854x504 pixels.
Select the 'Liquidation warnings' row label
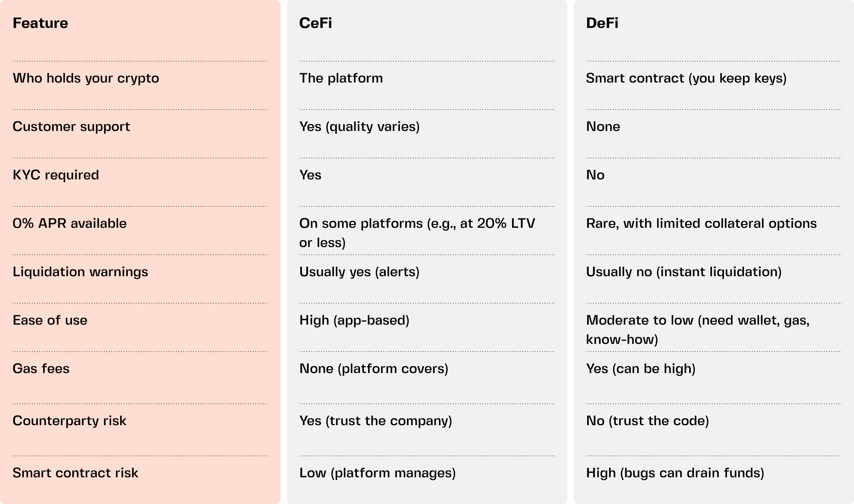click(80, 272)
